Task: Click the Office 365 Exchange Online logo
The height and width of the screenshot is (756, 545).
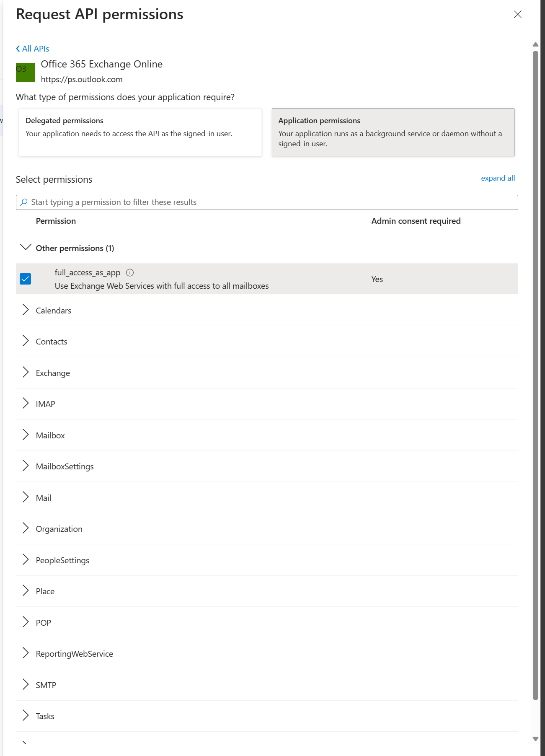Action: click(x=25, y=72)
